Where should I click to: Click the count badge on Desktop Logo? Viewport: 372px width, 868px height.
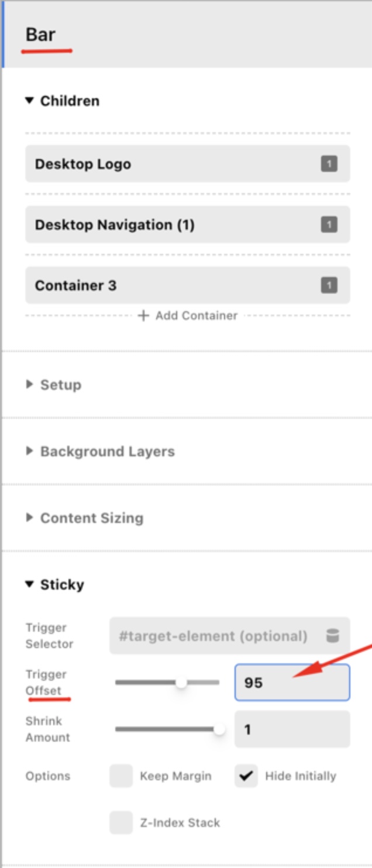tap(329, 164)
